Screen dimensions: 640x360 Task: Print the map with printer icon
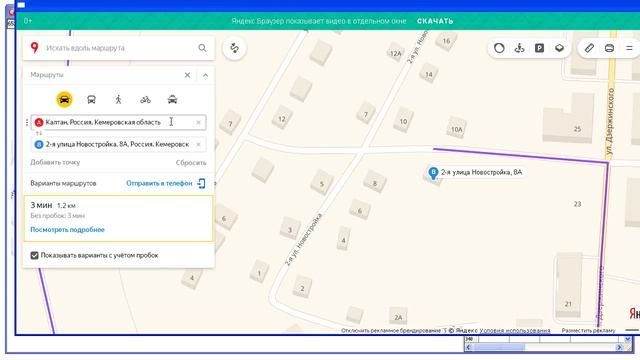point(609,48)
